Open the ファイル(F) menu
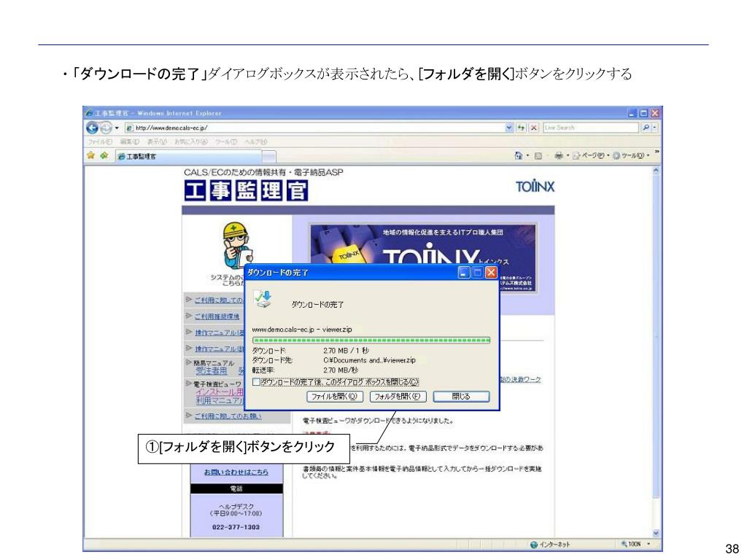Viewport: 747px width, 560px height. click(x=99, y=142)
